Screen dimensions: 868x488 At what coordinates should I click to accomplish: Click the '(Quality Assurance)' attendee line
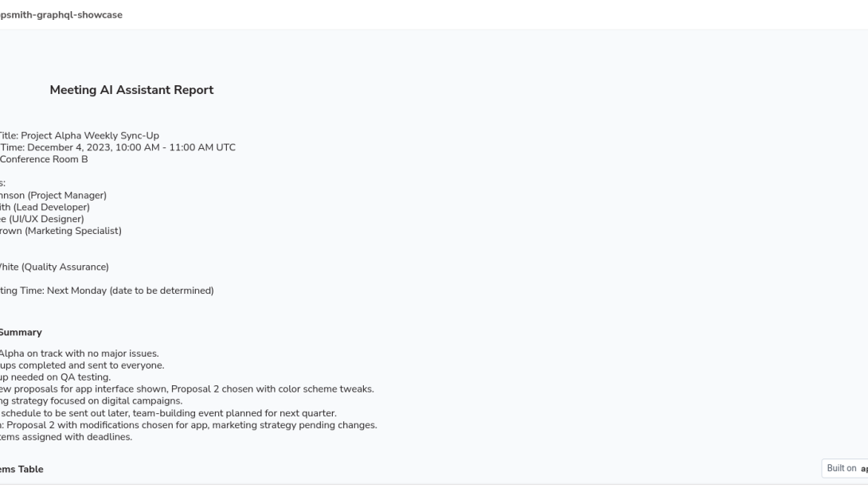(54, 267)
